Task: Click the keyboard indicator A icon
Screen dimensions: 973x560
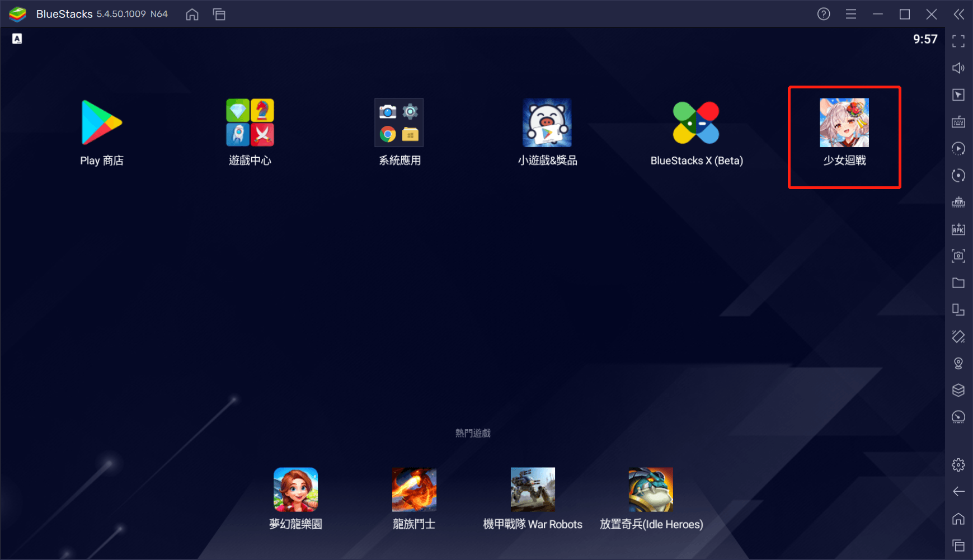Action: pyautogui.click(x=17, y=39)
